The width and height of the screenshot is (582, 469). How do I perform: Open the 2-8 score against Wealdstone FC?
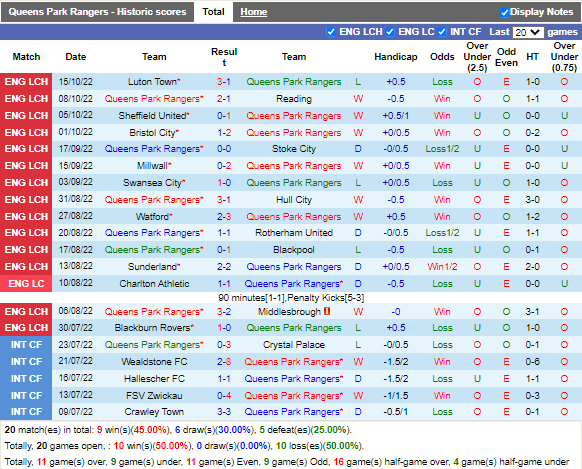click(224, 362)
